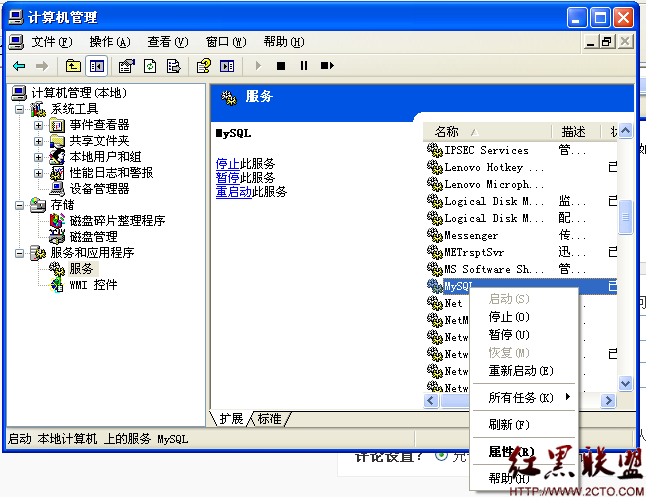
Task: Sort services by 描述 column header
Action: (576, 132)
